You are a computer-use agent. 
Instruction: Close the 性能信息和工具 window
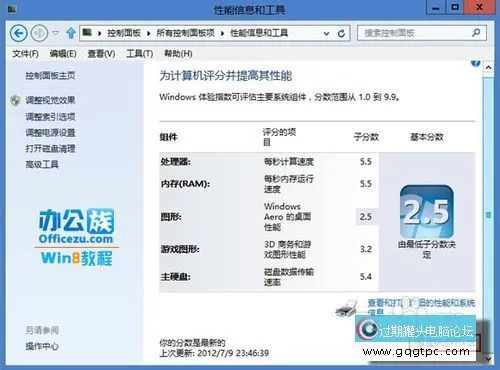coord(480,8)
